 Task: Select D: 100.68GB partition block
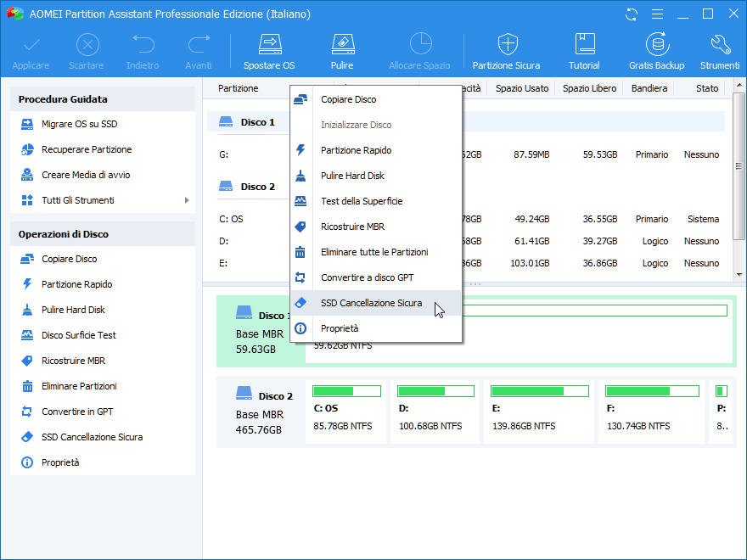[x=435, y=412]
